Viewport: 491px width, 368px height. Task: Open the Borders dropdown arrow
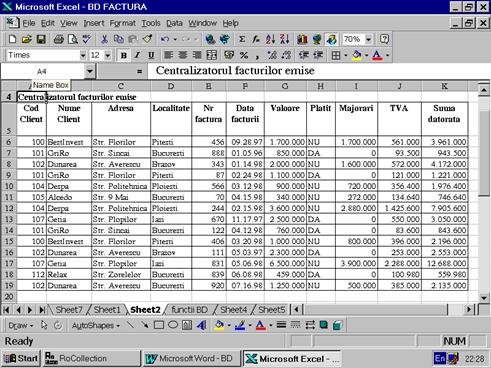346,55
